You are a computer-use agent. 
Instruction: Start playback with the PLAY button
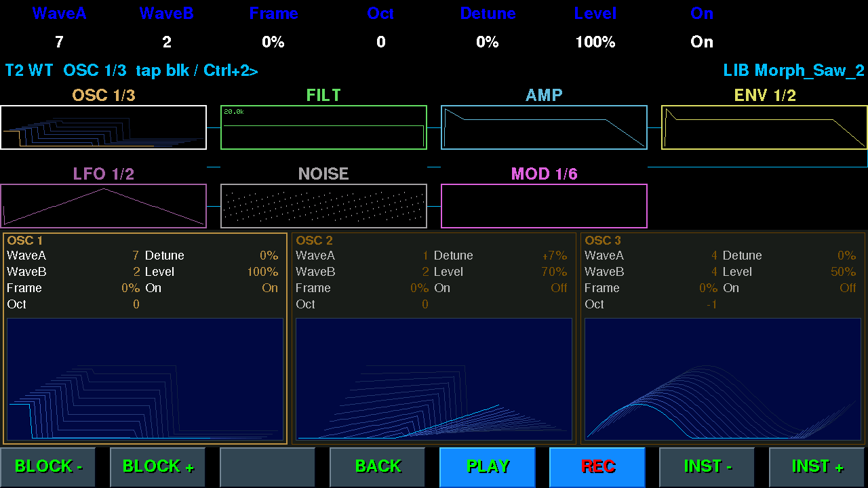tap(488, 467)
